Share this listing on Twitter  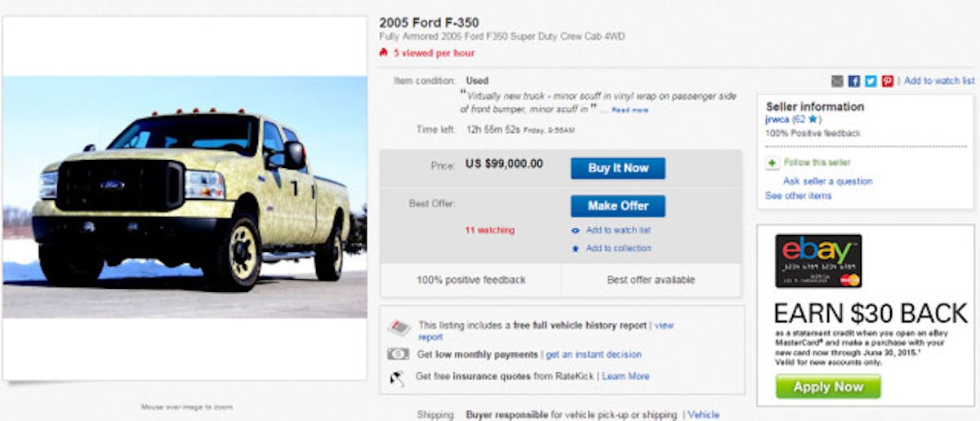pyautogui.click(x=871, y=81)
